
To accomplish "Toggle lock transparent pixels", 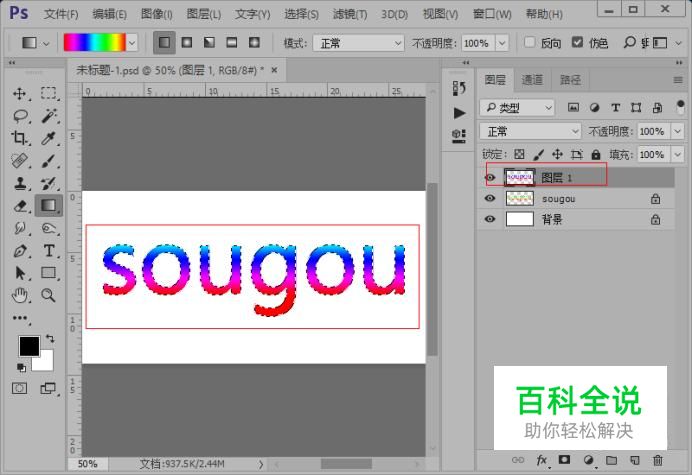I will click(519, 154).
